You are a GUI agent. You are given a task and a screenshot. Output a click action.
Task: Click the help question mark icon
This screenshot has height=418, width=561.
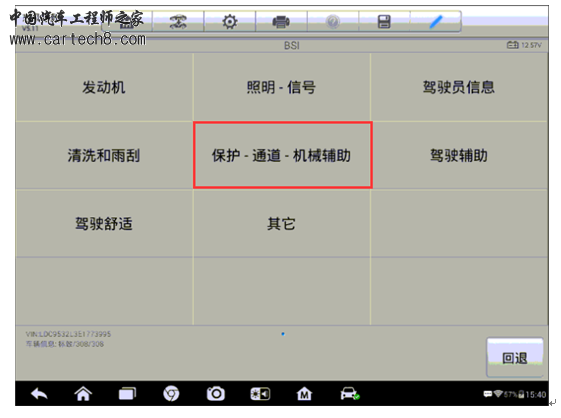pos(333,22)
